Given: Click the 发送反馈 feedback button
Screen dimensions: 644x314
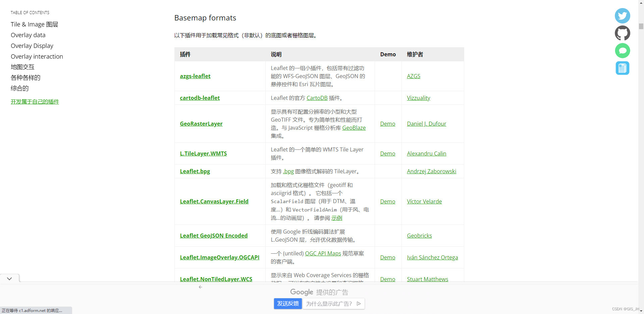Looking at the screenshot, I should point(288,304).
